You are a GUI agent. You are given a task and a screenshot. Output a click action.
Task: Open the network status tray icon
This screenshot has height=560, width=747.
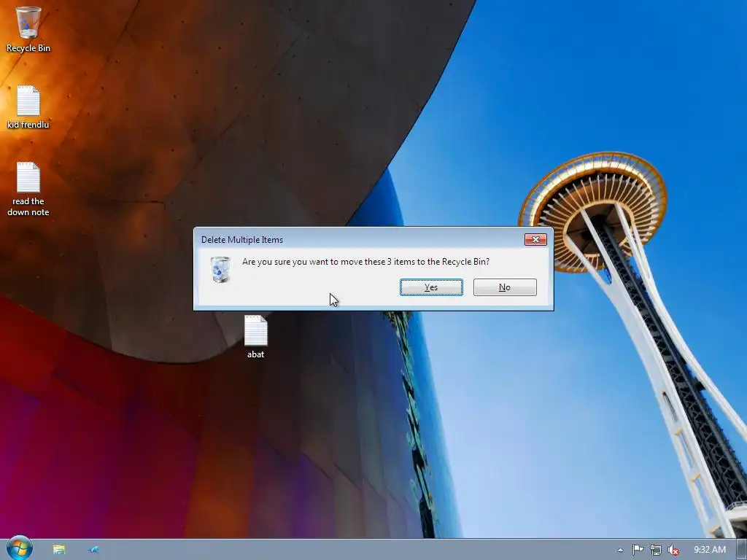tap(656, 550)
